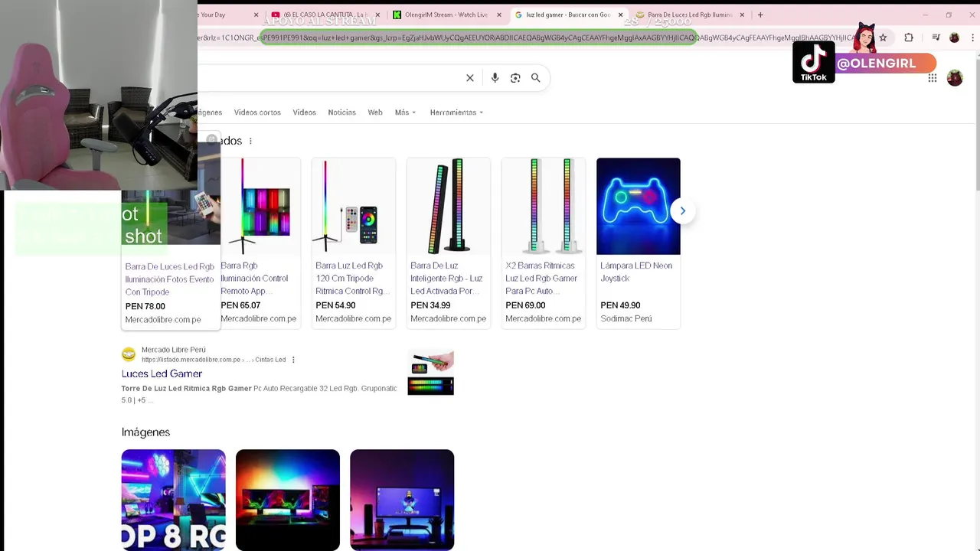Open 'Barra De Luces Led Rgb Iluminación Fotos' title
This screenshot has height=551, width=980.
169,279
